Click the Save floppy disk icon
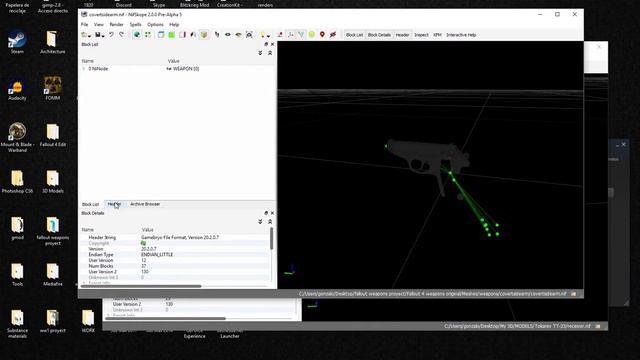This screenshot has height=360, width=640. (x=98, y=35)
